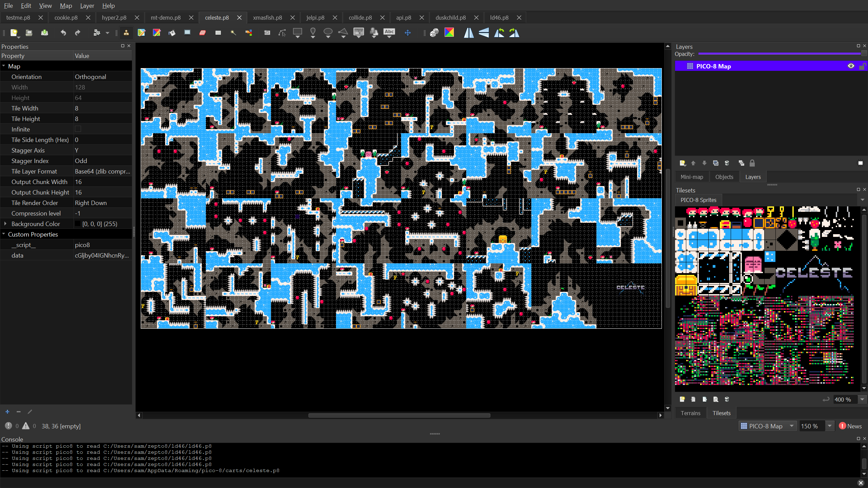The height and width of the screenshot is (488, 868).
Task: Click the Open file toolbar icon
Action: [x=29, y=33]
